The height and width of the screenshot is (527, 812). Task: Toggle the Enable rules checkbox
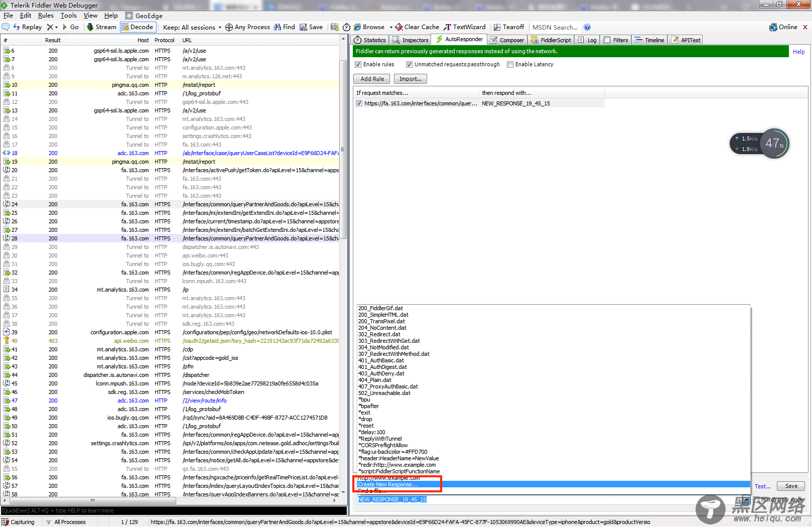pyautogui.click(x=358, y=65)
